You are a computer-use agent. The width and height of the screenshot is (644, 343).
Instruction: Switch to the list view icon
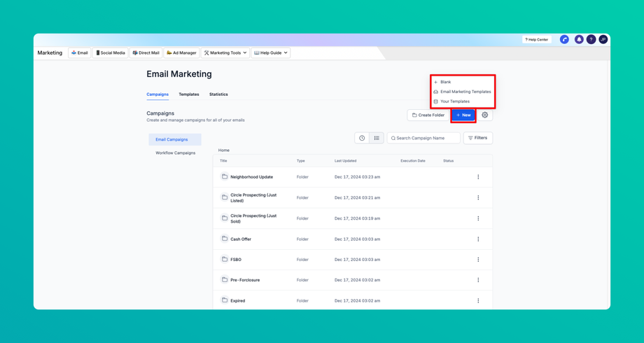click(377, 139)
